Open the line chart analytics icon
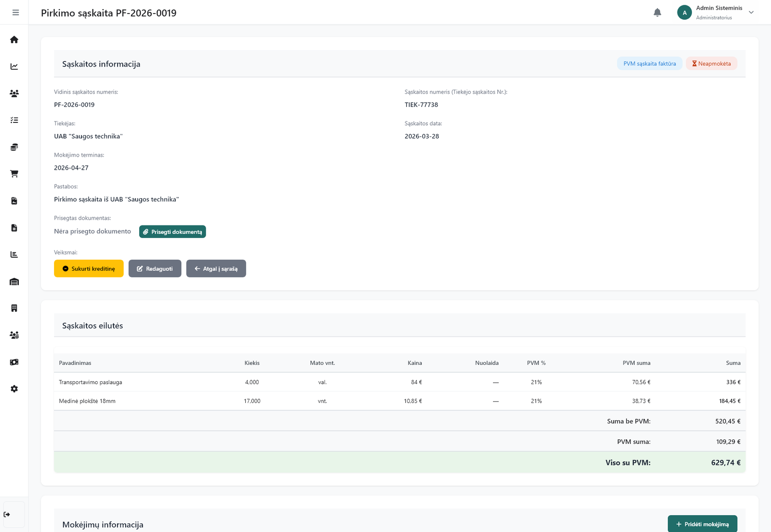 (x=14, y=66)
